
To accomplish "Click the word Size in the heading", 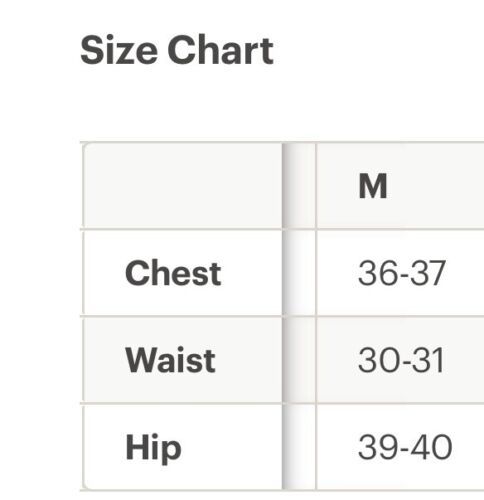I will (119, 51).
